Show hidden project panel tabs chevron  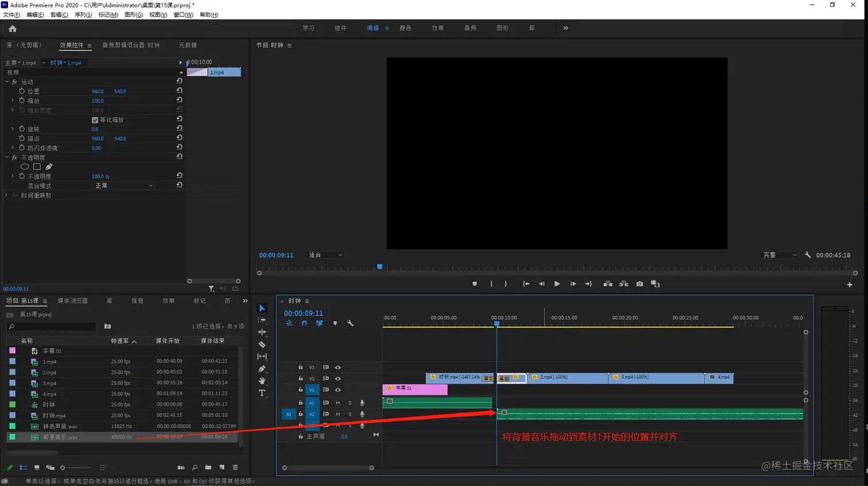coord(245,301)
